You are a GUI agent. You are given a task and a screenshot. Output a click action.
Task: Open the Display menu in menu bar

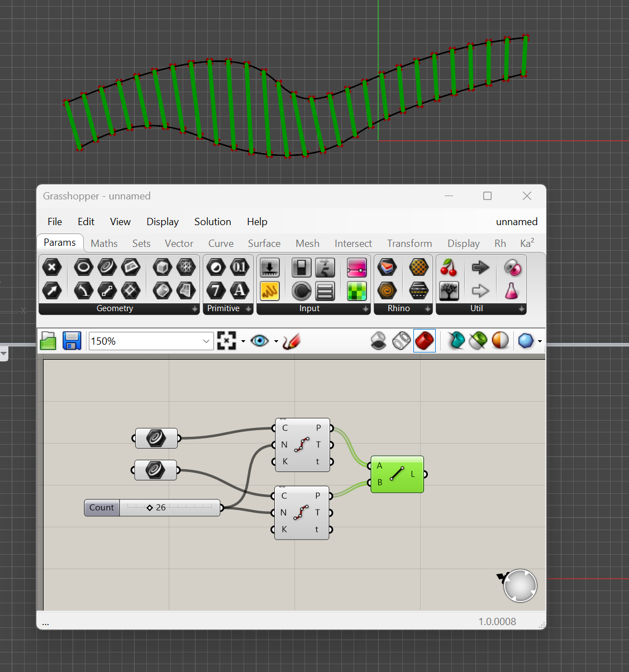pyautogui.click(x=163, y=222)
